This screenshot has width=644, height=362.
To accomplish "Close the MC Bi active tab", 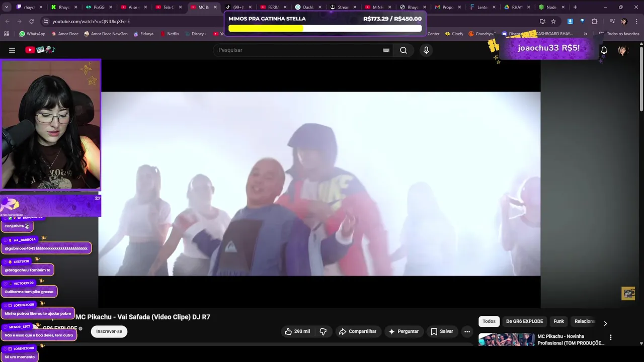I will pos(215,7).
